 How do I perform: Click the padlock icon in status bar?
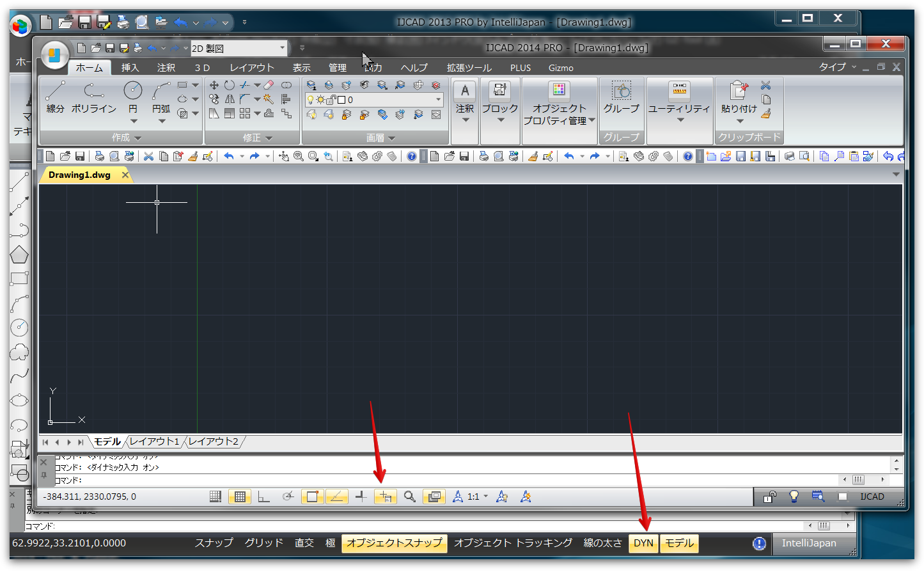(769, 497)
